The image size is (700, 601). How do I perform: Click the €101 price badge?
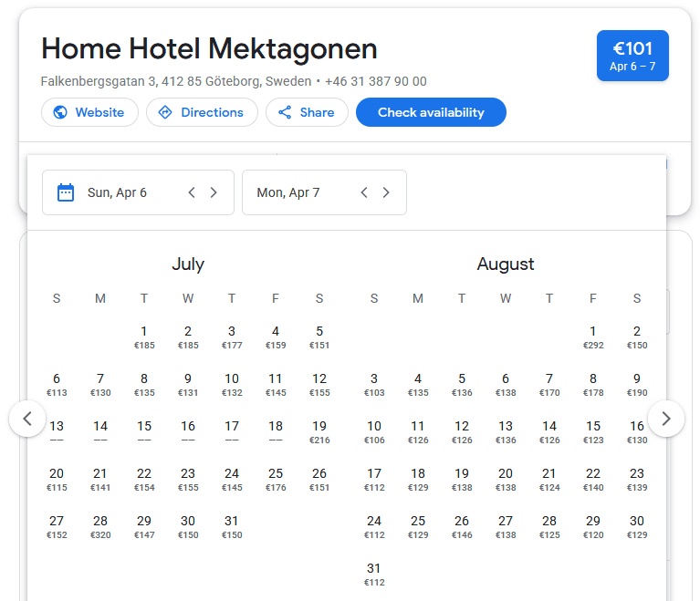pyautogui.click(x=632, y=56)
